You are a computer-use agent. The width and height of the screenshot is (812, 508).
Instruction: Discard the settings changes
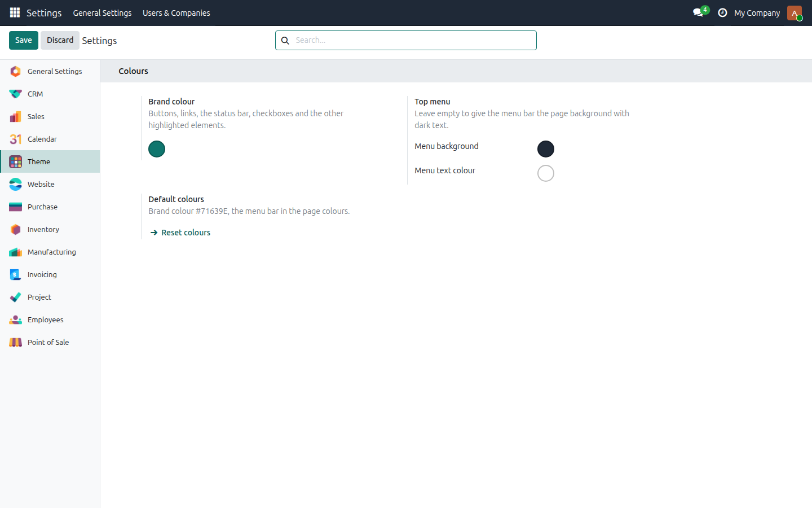(60, 40)
